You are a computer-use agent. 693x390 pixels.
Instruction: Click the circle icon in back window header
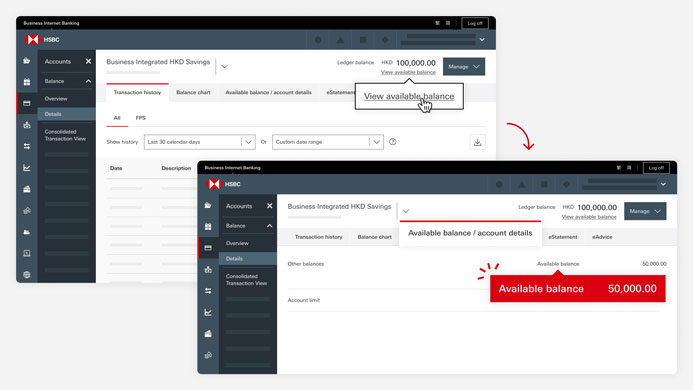tap(318, 40)
